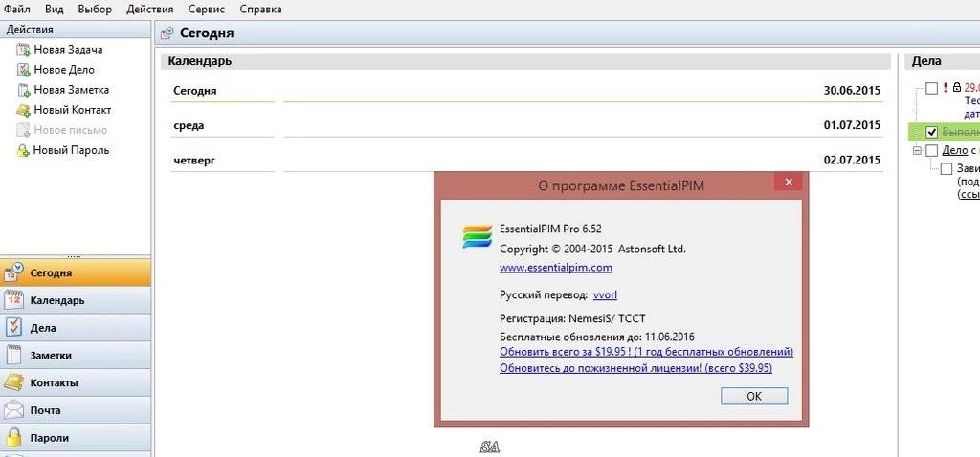Click the EssentialPIM Pro 6.52 version text
Viewport: 980px width, 457px height.
pos(550,228)
